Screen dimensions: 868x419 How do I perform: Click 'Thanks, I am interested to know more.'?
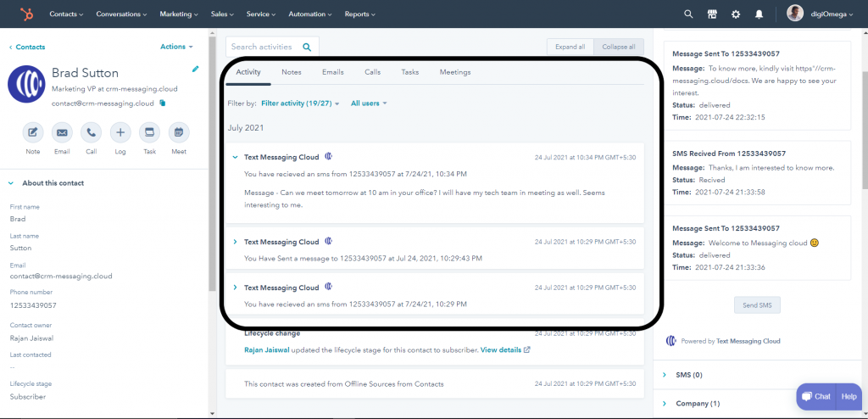point(771,167)
